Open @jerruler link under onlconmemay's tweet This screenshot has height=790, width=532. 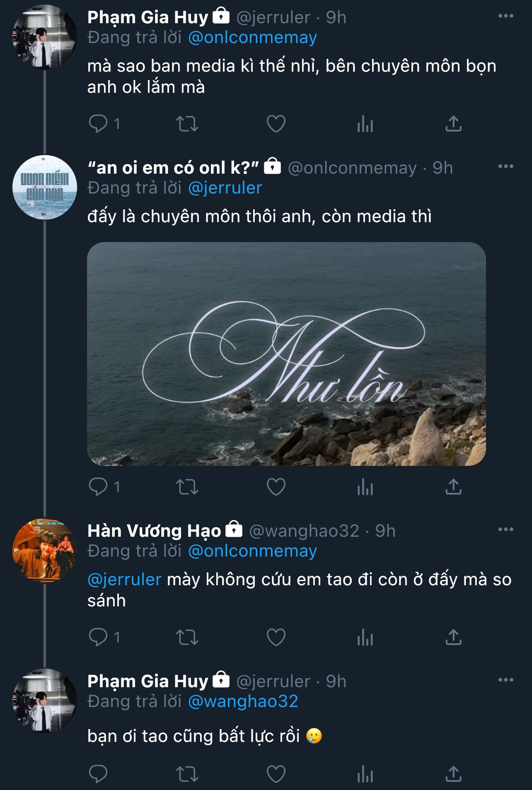[225, 188]
